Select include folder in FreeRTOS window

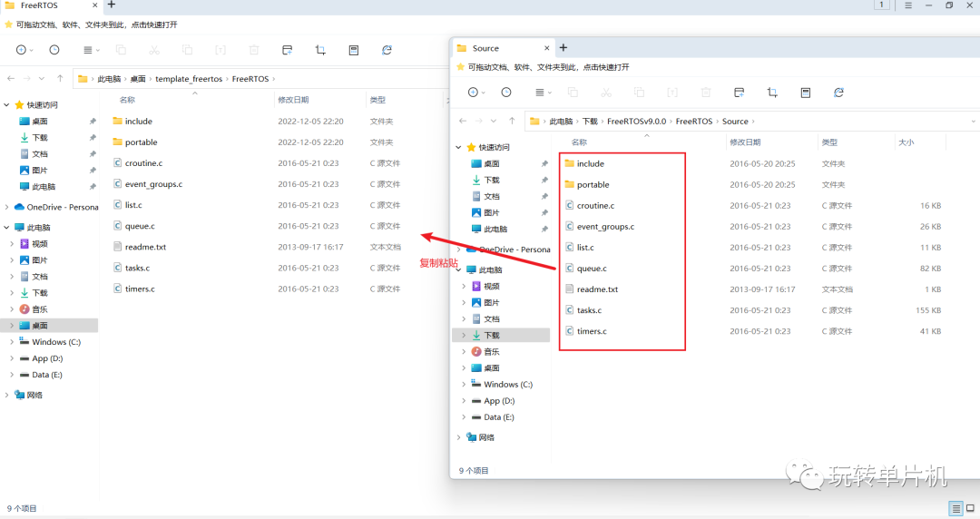tap(138, 122)
